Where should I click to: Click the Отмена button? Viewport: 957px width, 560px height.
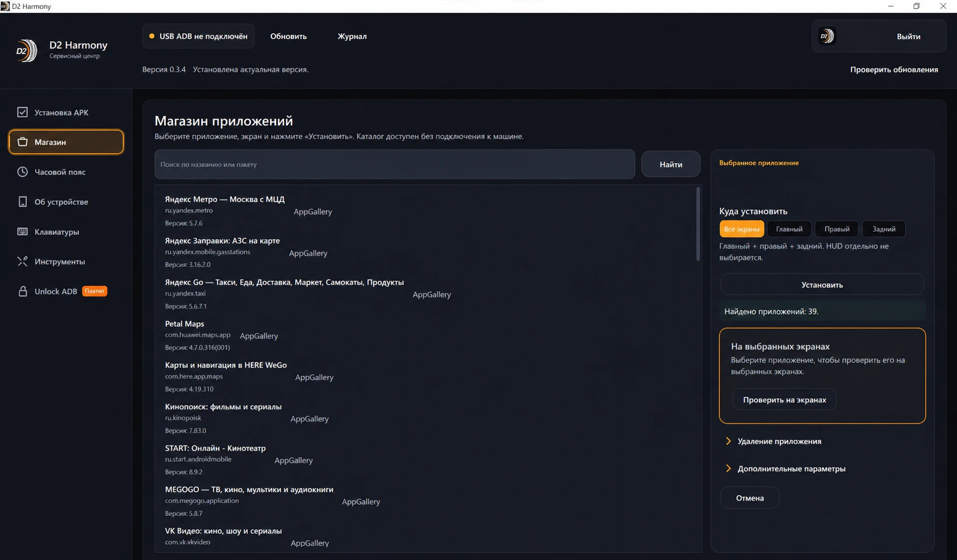coord(750,498)
